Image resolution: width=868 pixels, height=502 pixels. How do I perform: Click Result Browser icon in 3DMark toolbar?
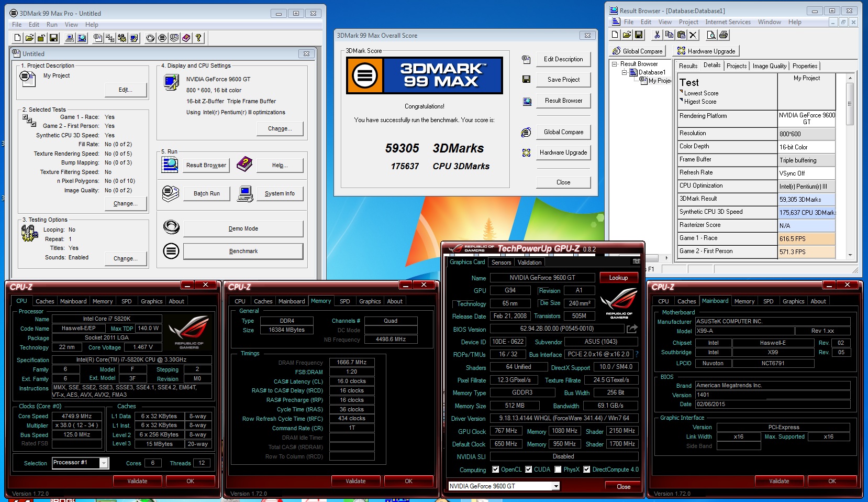coord(82,38)
